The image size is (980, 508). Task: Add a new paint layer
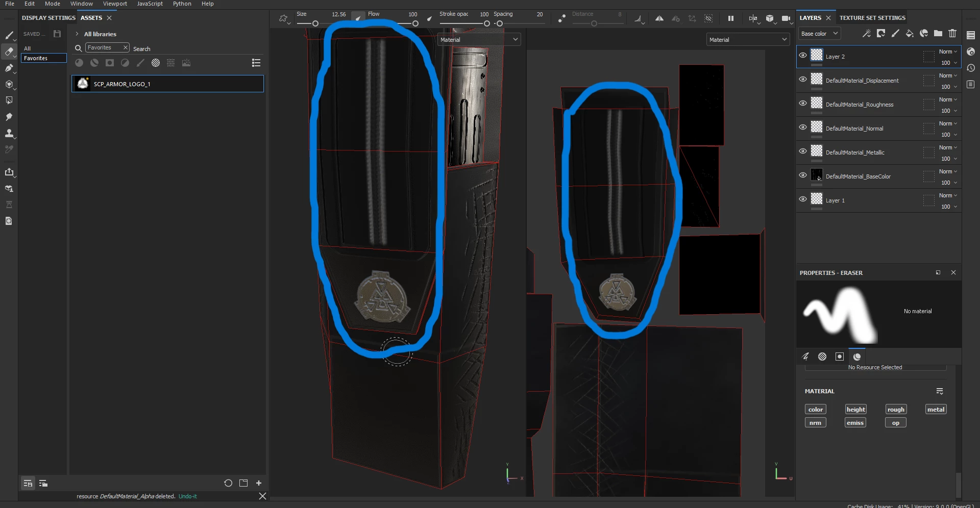(895, 34)
